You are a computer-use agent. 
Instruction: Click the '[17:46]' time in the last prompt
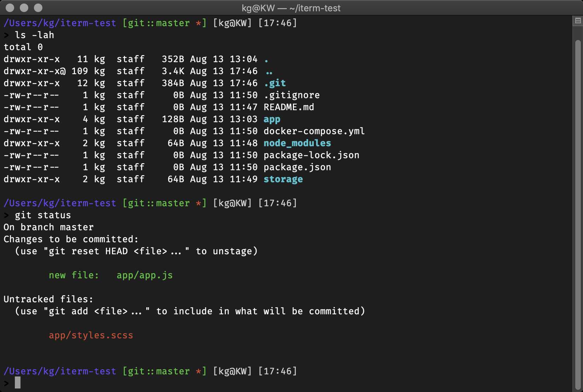pyautogui.click(x=278, y=371)
